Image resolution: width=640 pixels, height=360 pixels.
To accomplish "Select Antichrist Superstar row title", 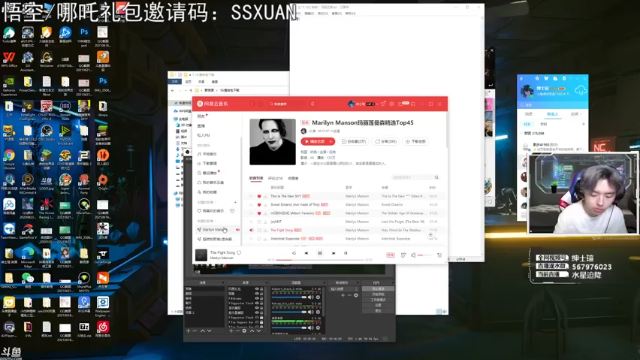I will [x=285, y=239].
